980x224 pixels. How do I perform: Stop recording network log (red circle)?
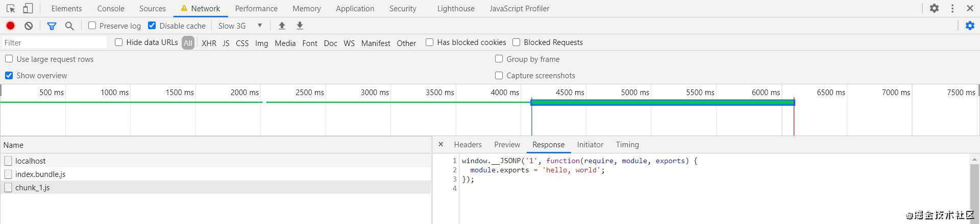(10, 26)
